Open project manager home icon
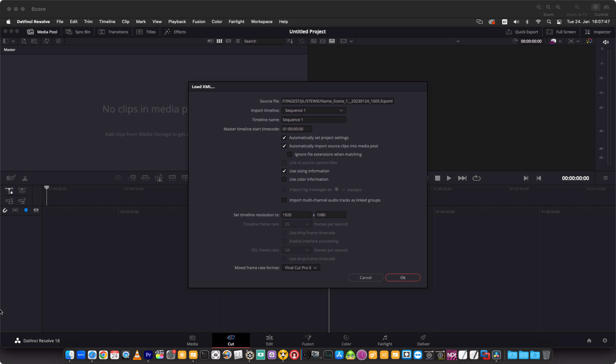Screen dimensions: 616x364 (589, 341)
